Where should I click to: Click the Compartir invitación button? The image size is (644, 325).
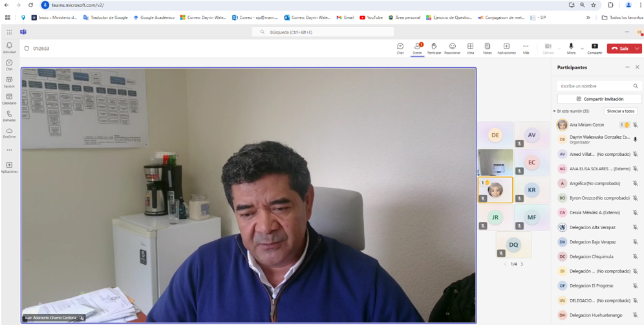click(x=599, y=99)
